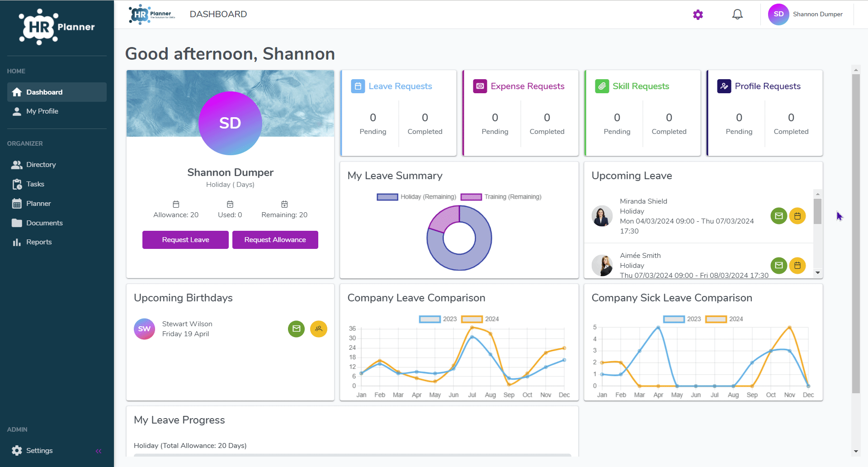Viewport: 868px width, 467px height.
Task: Open the Expense Requests card title
Action: [528, 86]
